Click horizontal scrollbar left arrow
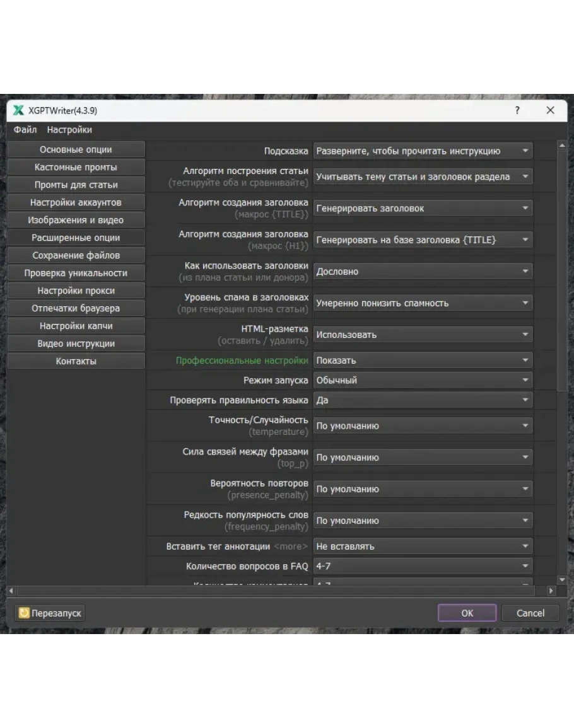The image size is (574, 728). (x=11, y=591)
